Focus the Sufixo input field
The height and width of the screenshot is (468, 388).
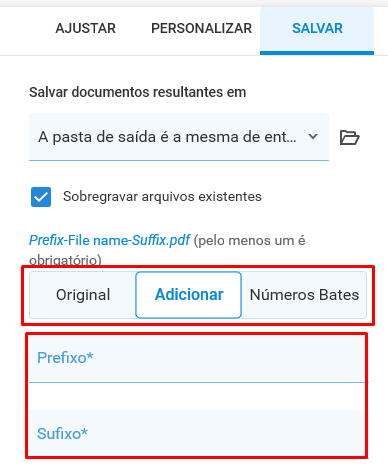pyautogui.click(x=199, y=433)
